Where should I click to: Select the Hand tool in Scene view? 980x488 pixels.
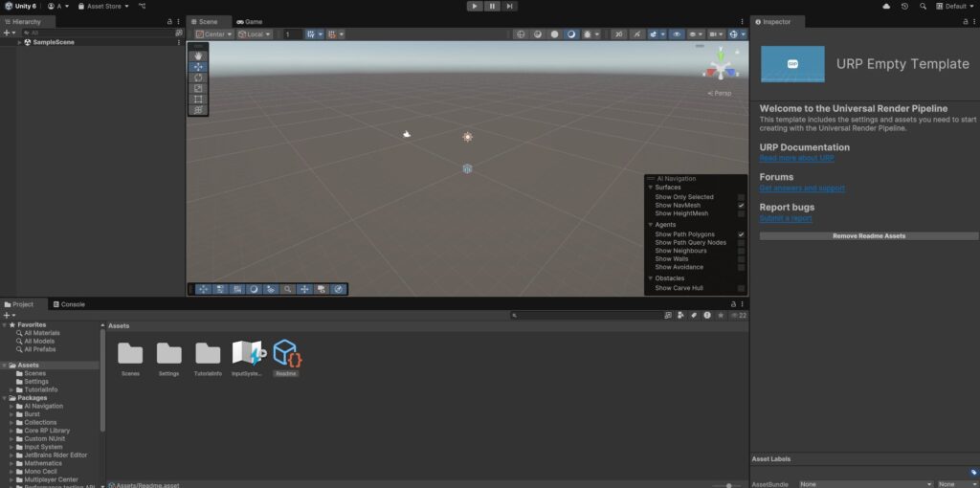[198, 55]
